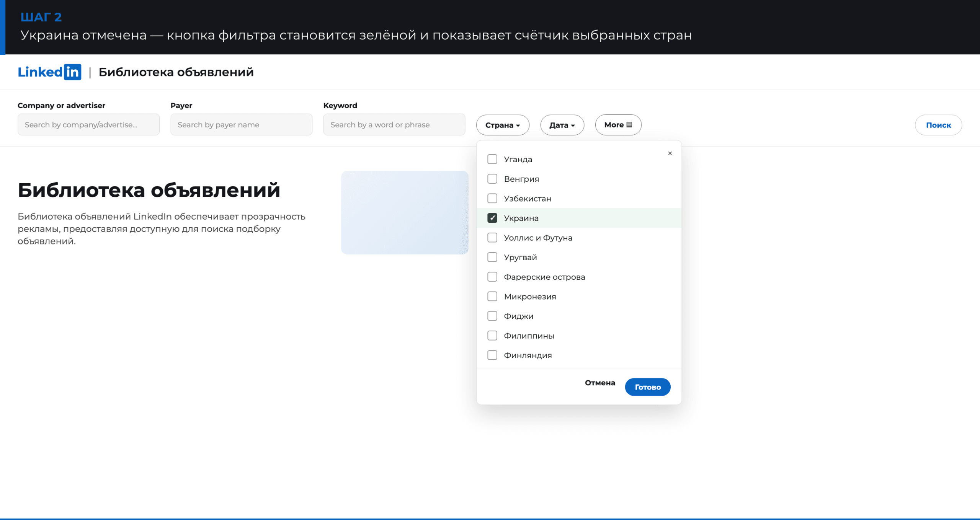Click the Узбекистан country label
The image size is (980, 520).
(528, 199)
